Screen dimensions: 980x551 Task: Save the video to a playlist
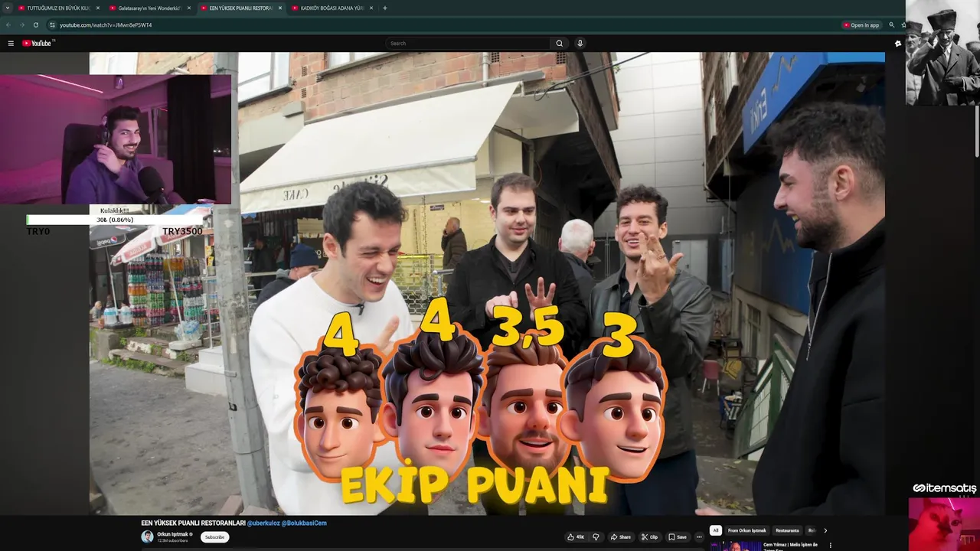tap(678, 536)
